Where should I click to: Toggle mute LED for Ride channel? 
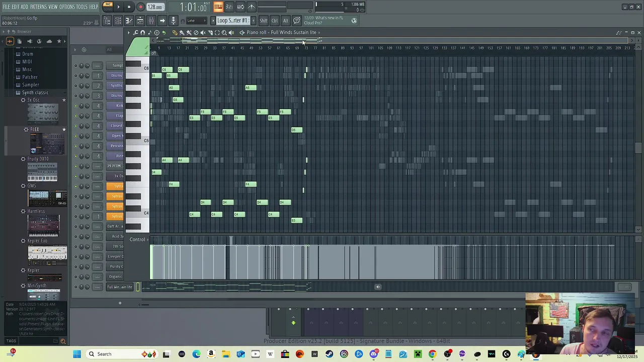[76, 156]
